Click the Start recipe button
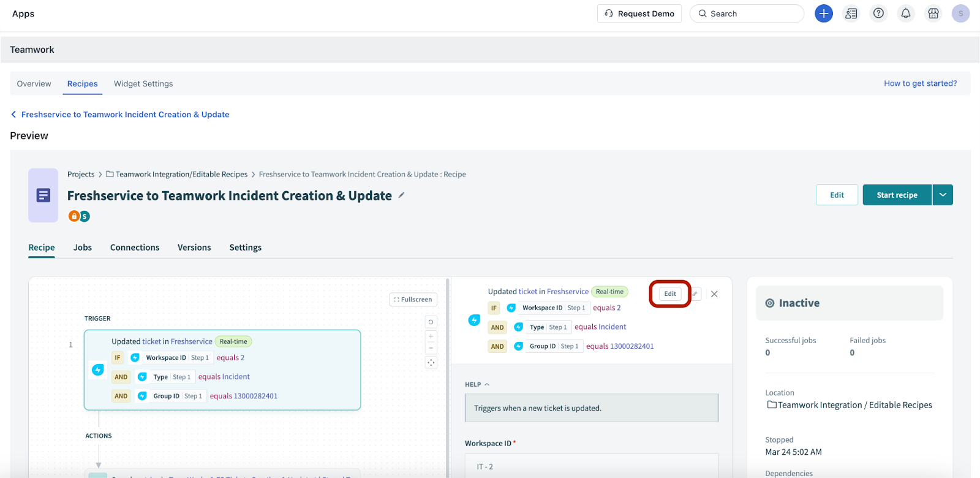 click(897, 195)
